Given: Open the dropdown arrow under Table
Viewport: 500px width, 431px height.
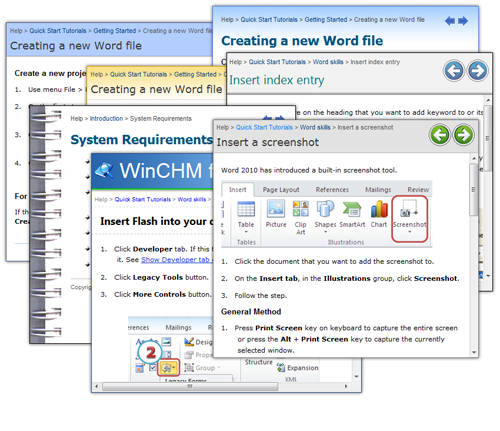Looking at the screenshot, I should 246,232.
